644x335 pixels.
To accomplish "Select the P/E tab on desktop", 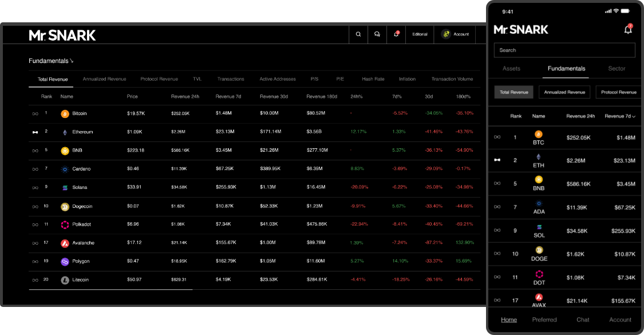I will click(x=340, y=79).
